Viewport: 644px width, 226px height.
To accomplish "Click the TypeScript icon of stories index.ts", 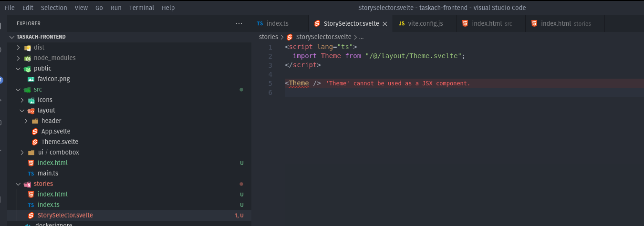I will pos(31,205).
